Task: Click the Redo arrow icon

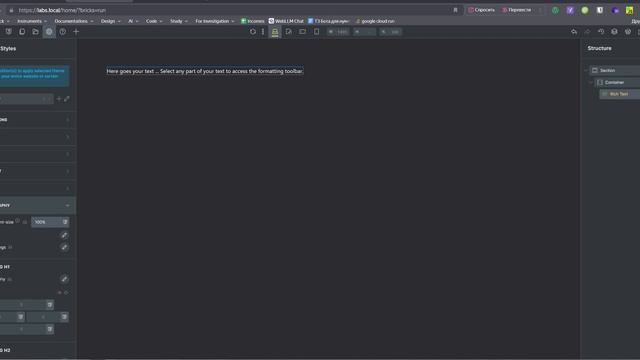Action: coord(587,31)
